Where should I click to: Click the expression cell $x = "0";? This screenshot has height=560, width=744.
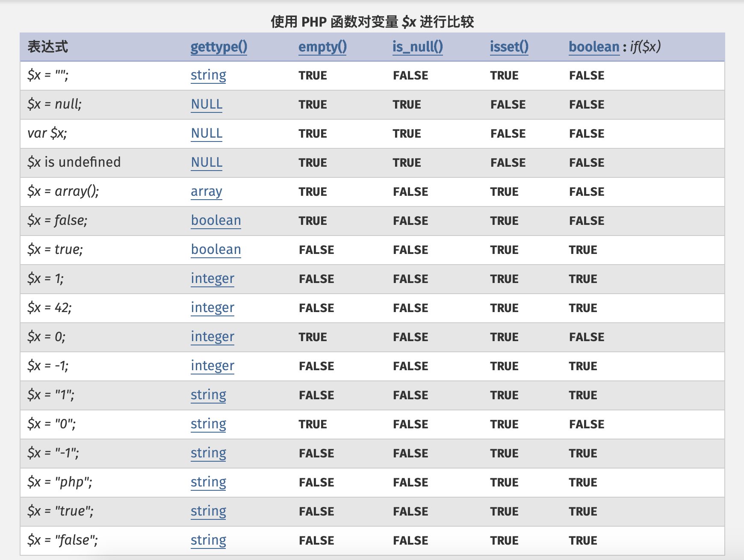(52, 424)
